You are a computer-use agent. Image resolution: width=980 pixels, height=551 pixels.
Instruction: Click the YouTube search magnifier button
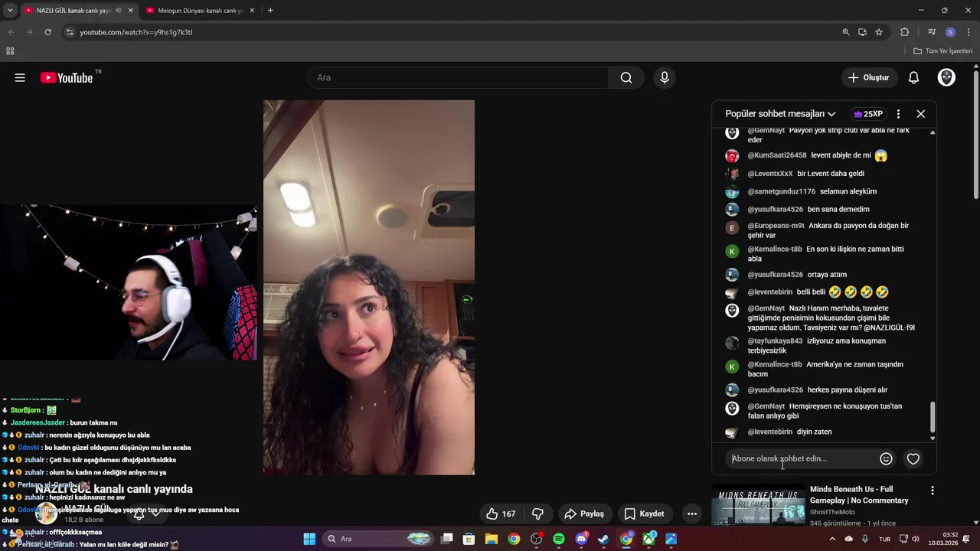626,77
